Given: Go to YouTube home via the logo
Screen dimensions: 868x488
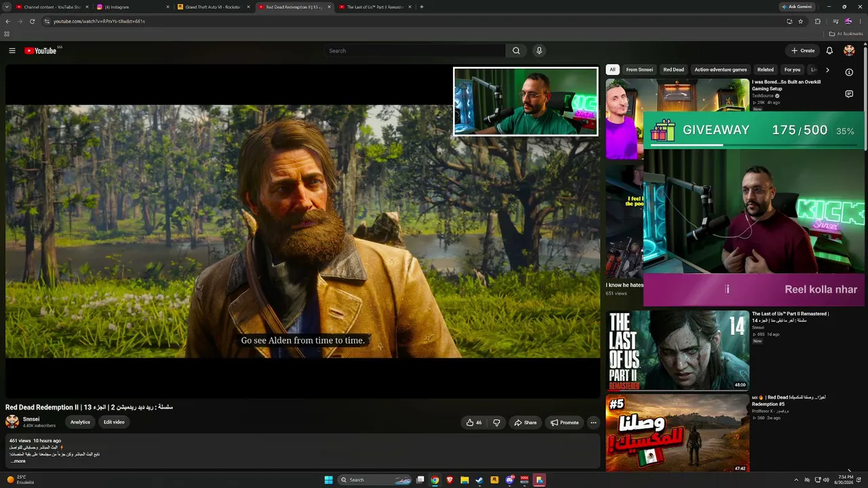Looking at the screenshot, I should click(x=41, y=51).
